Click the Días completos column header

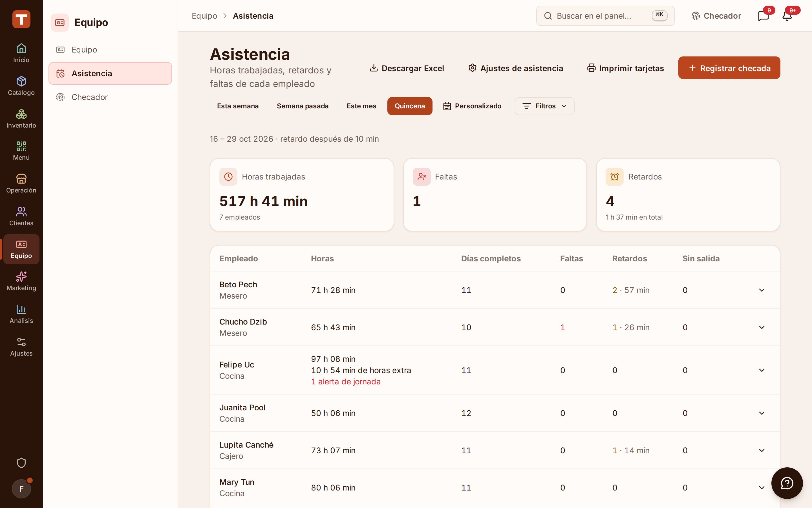point(491,259)
